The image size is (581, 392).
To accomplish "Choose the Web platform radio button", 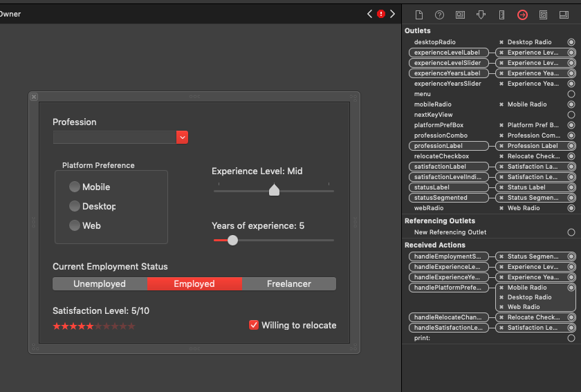I will point(75,225).
